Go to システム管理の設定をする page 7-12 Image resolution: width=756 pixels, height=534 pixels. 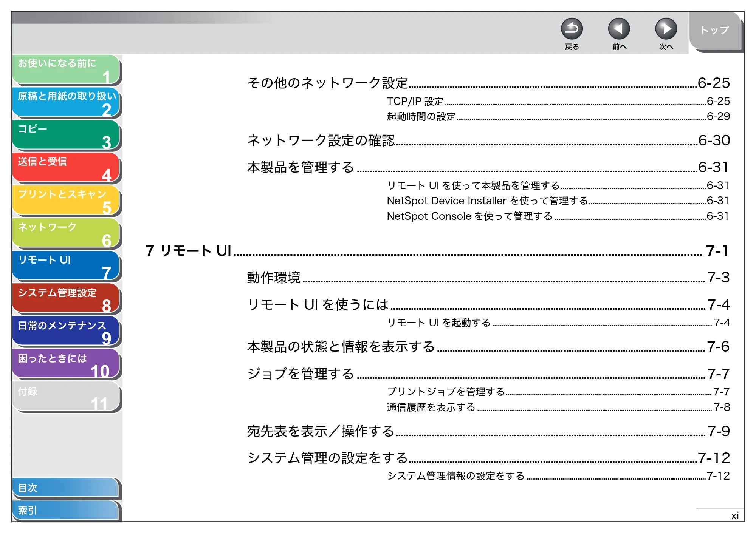click(x=488, y=458)
